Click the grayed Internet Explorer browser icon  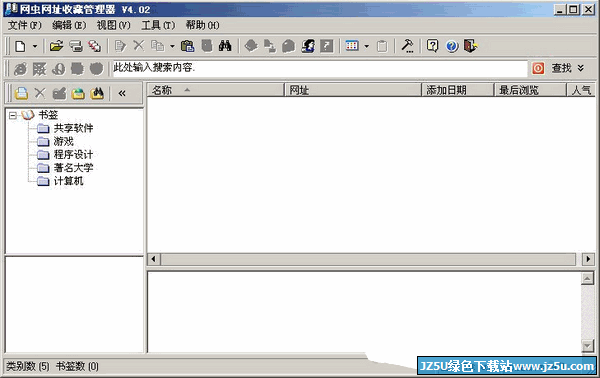[x=21, y=69]
